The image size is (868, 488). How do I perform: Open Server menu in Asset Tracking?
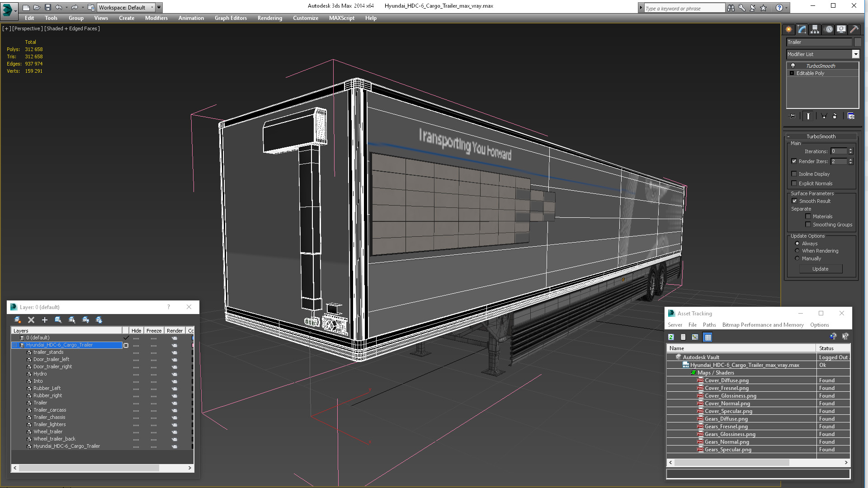(x=675, y=325)
